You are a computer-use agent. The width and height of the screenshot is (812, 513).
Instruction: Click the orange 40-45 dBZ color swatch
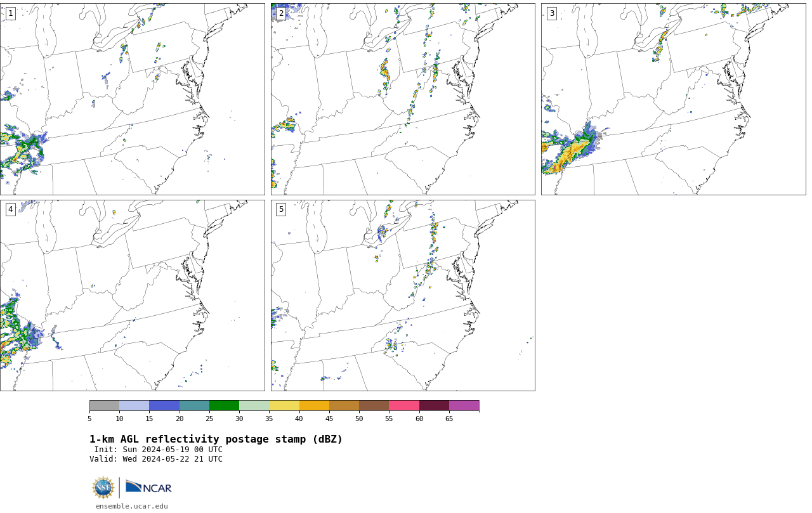314,406
